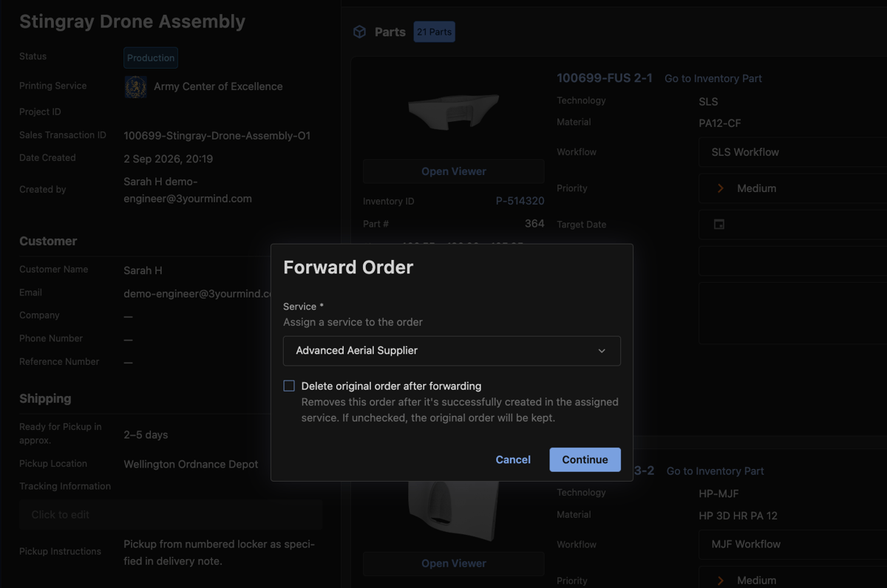Viewport: 887px width, 588px height.
Task: Click the Tracking Information Click to edit field
Action: 171,515
